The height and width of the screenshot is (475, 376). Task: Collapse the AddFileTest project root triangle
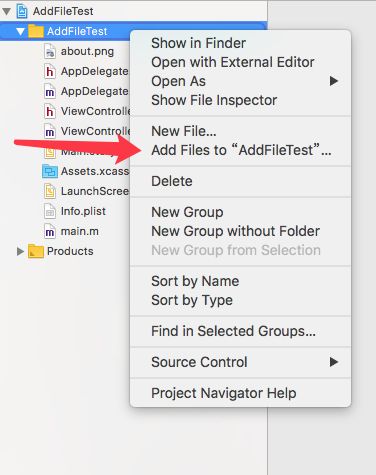click(x=6, y=11)
